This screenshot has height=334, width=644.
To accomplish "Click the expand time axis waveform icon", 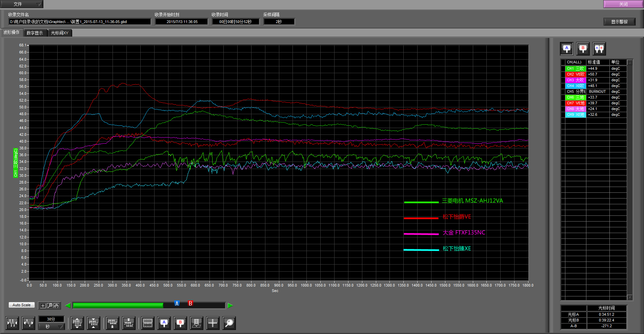I will [28, 323].
